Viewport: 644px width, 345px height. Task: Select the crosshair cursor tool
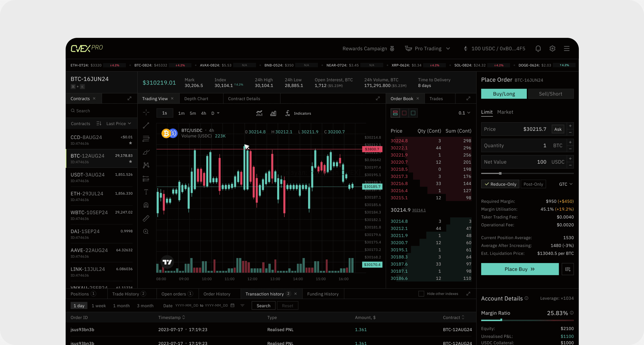coord(146,112)
